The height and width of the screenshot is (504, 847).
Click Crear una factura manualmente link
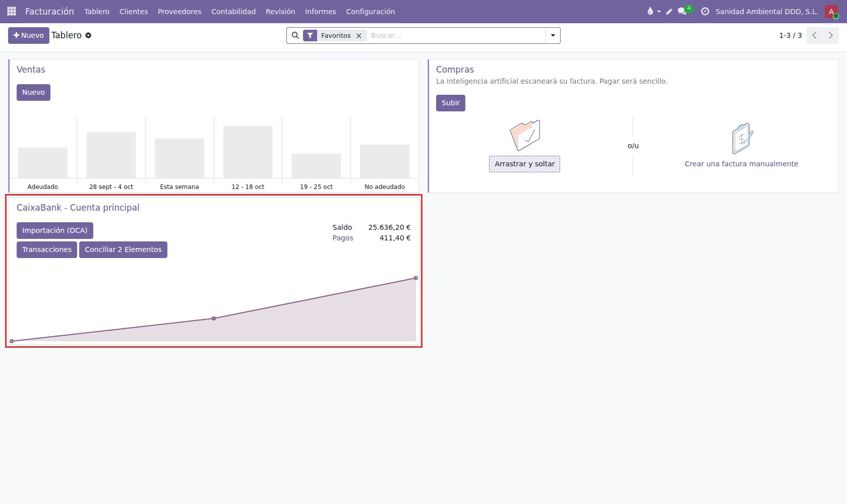pyautogui.click(x=741, y=164)
